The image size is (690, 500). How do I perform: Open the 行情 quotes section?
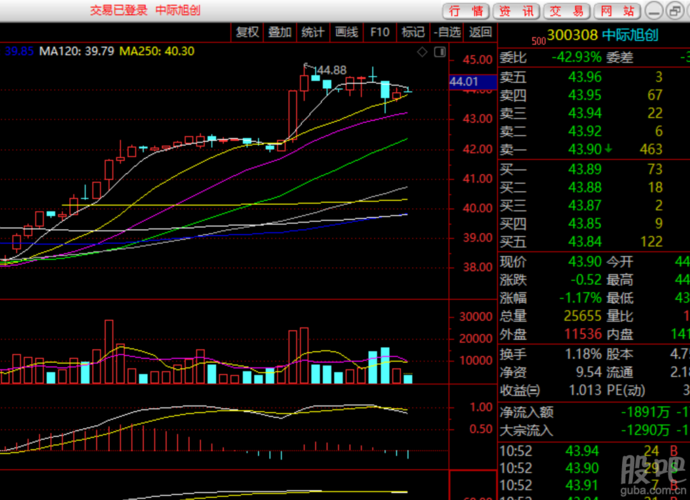click(466, 11)
